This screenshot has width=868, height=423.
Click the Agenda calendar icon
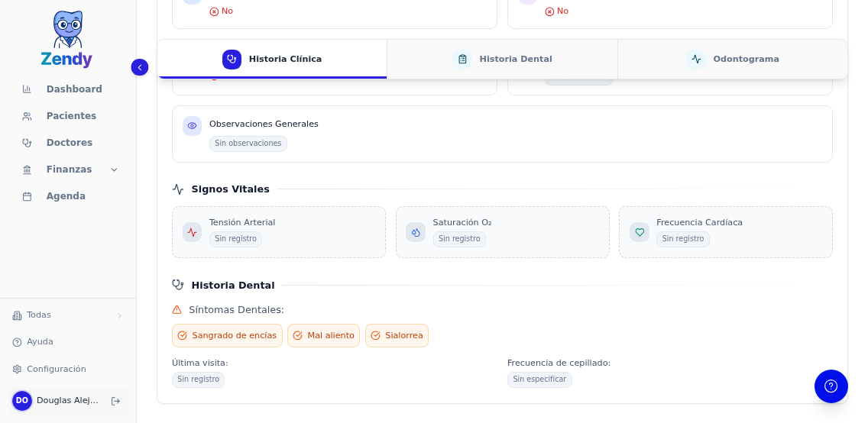point(27,196)
